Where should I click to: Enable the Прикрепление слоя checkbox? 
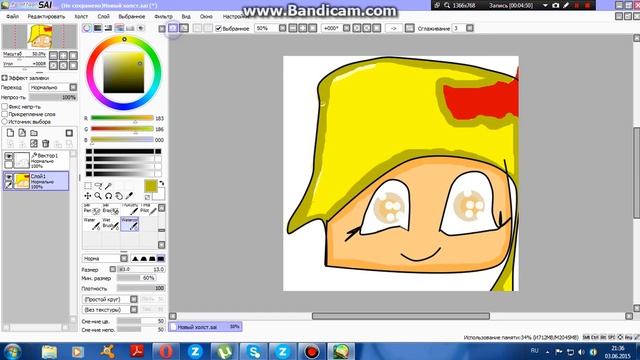(x=4, y=114)
